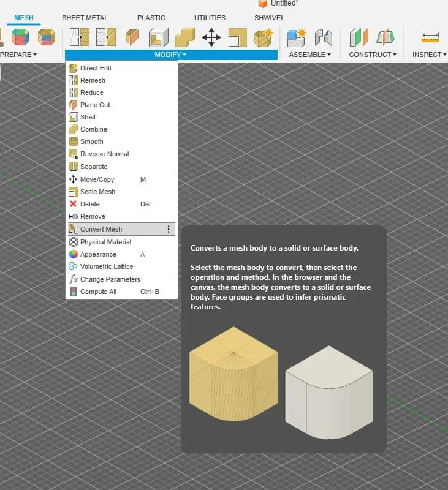Choose Remesh in the Modify menu

pos(121,80)
